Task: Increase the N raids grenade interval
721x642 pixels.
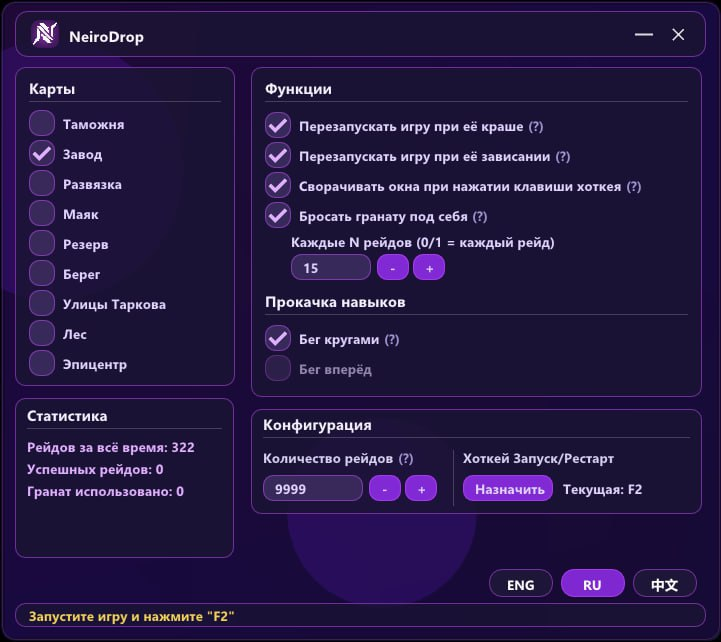Action: pos(429,268)
